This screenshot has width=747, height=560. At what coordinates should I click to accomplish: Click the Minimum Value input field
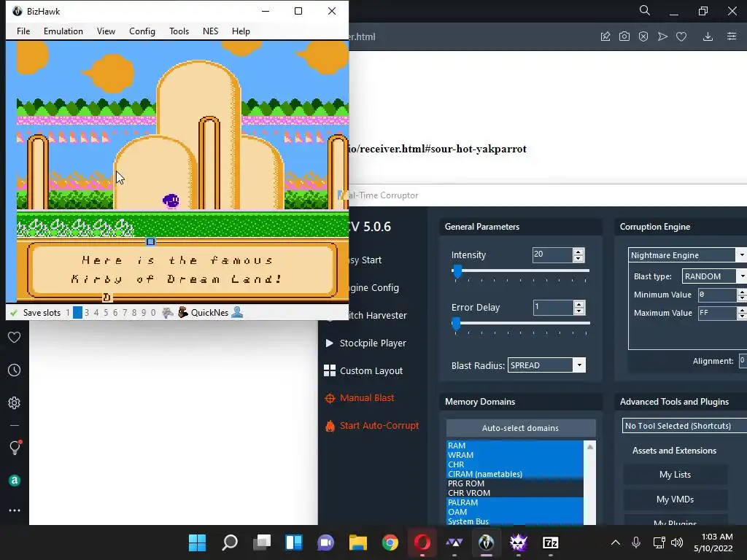(x=717, y=295)
